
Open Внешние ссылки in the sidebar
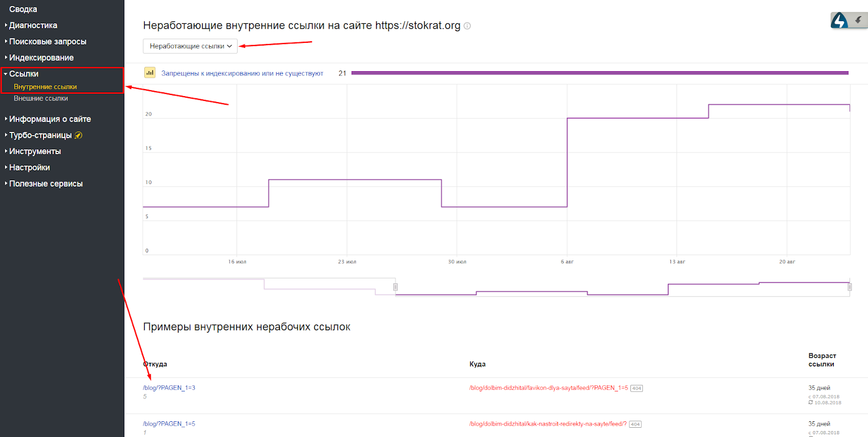click(41, 98)
